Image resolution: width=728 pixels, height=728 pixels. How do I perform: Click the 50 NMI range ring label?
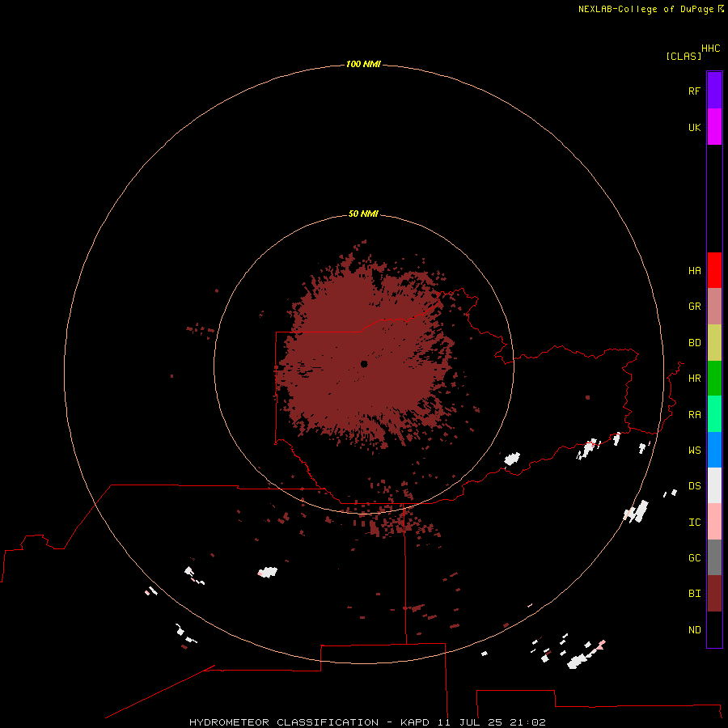(x=363, y=214)
